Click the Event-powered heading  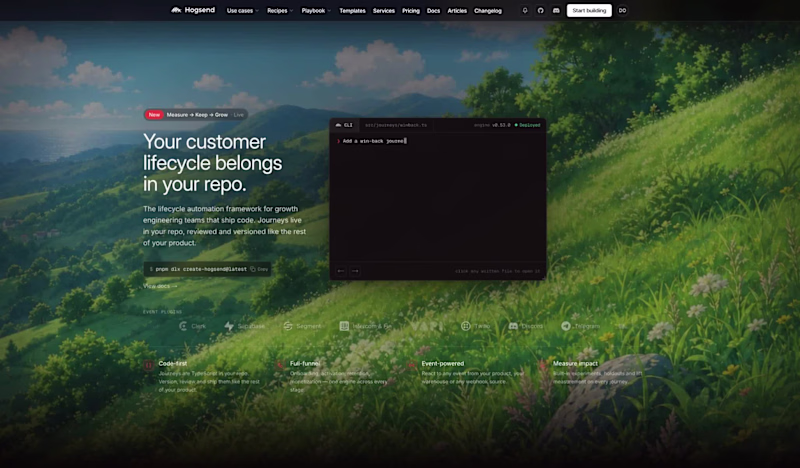click(x=443, y=363)
